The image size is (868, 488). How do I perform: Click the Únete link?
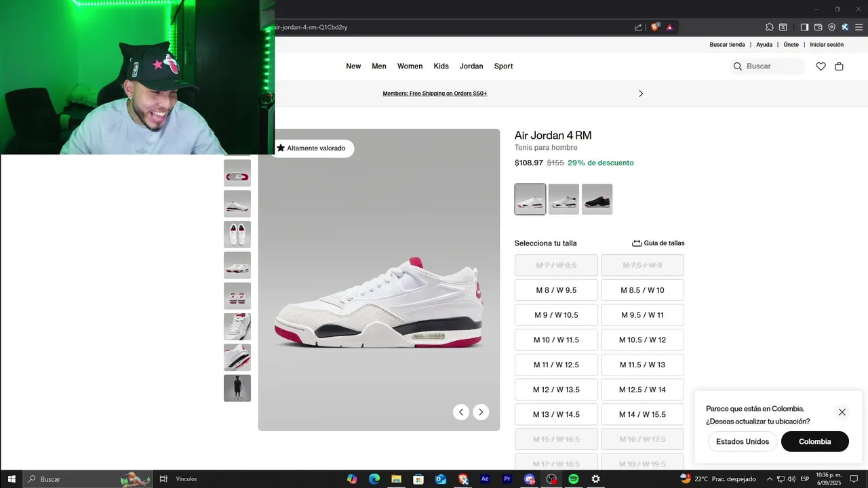pyautogui.click(x=791, y=45)
